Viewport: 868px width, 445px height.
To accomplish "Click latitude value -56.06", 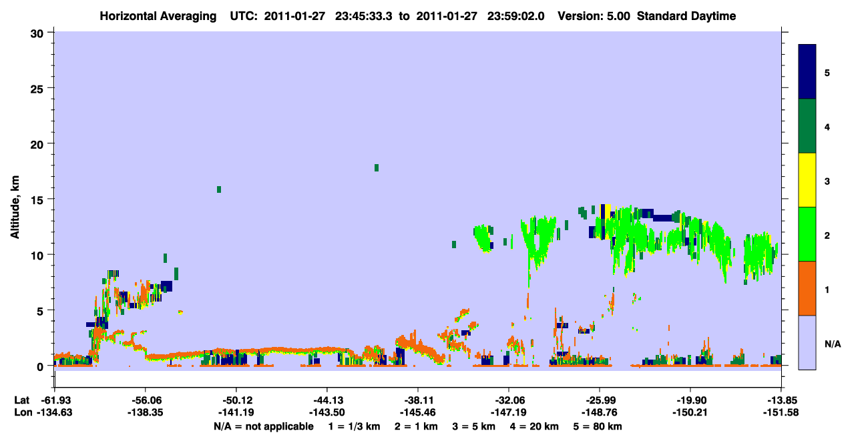I will (x=146, y=400).
